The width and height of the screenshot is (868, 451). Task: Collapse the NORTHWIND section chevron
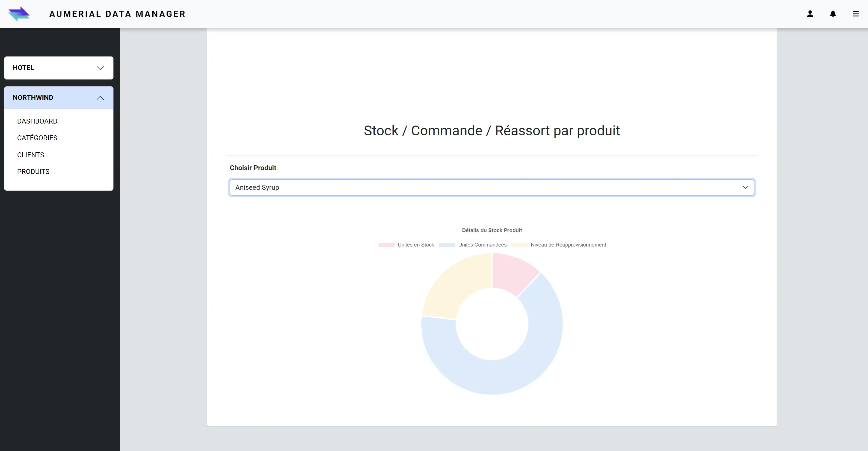(100, 98)
